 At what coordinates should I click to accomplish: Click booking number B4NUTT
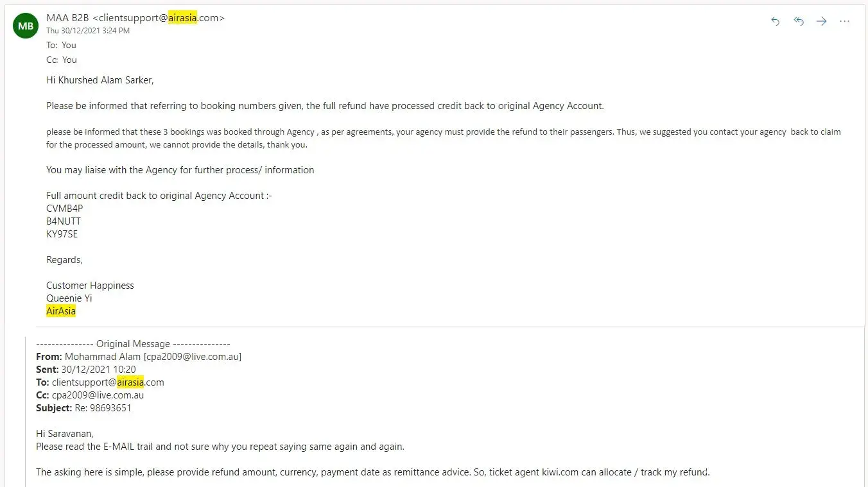64,221
